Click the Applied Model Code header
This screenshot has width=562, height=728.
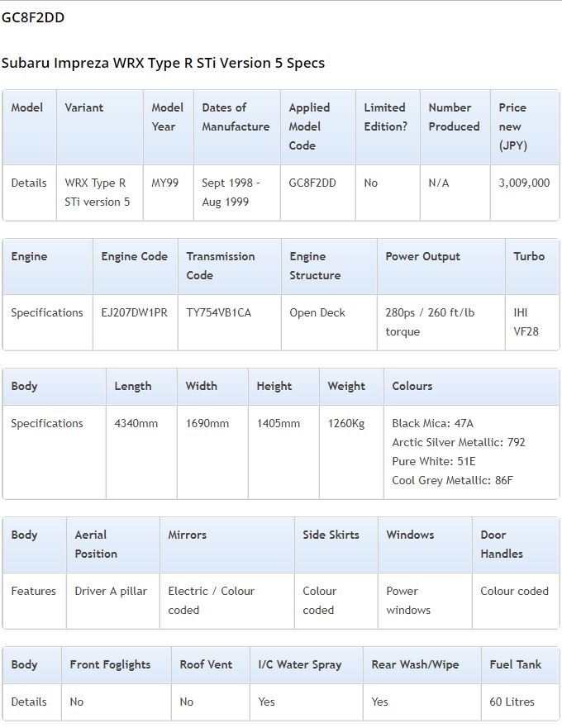point(317,126)
